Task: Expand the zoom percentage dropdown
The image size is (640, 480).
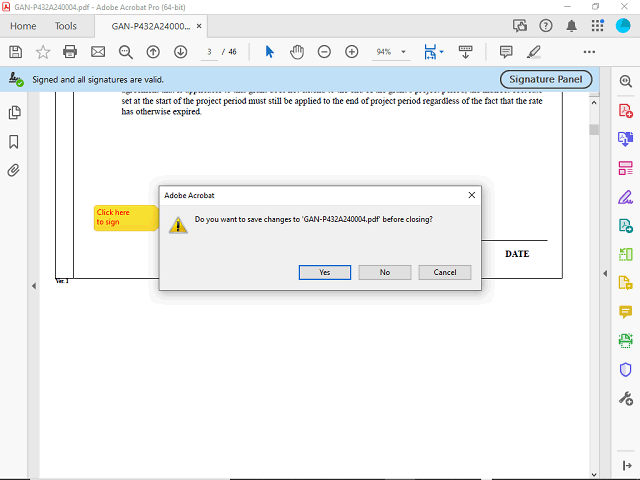Action: point(403,52)
